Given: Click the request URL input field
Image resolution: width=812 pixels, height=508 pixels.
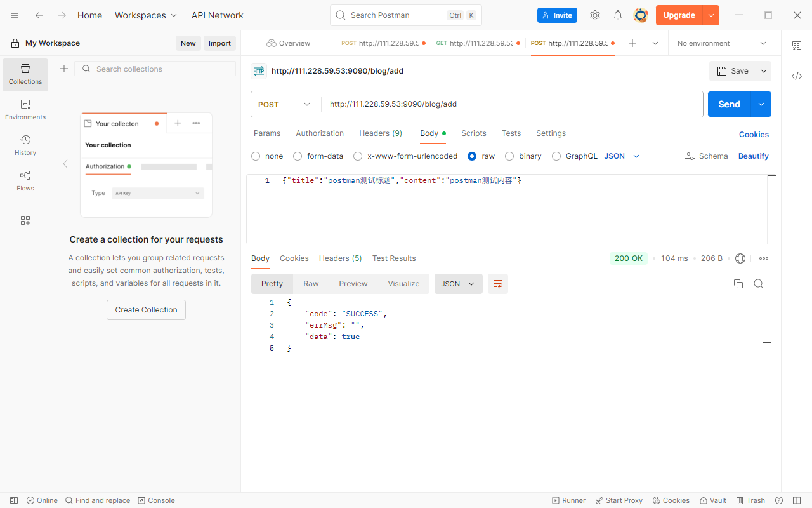Looking at the screenshot, I should pyautogui.click(x=512, y=104).
